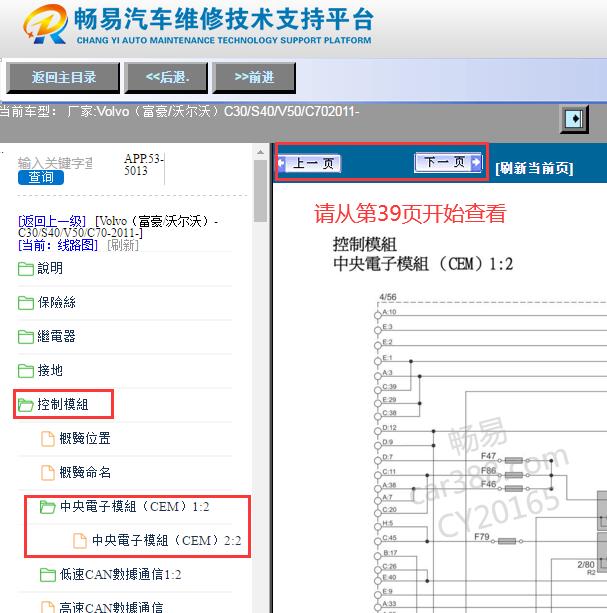Click the 控制模組 heading above diagram
The image size is (607, 613).
pos(365,245)
